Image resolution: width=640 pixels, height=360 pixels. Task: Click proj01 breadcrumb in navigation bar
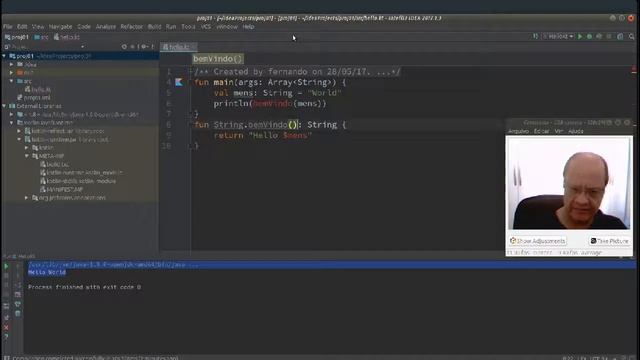pos(17,37)
